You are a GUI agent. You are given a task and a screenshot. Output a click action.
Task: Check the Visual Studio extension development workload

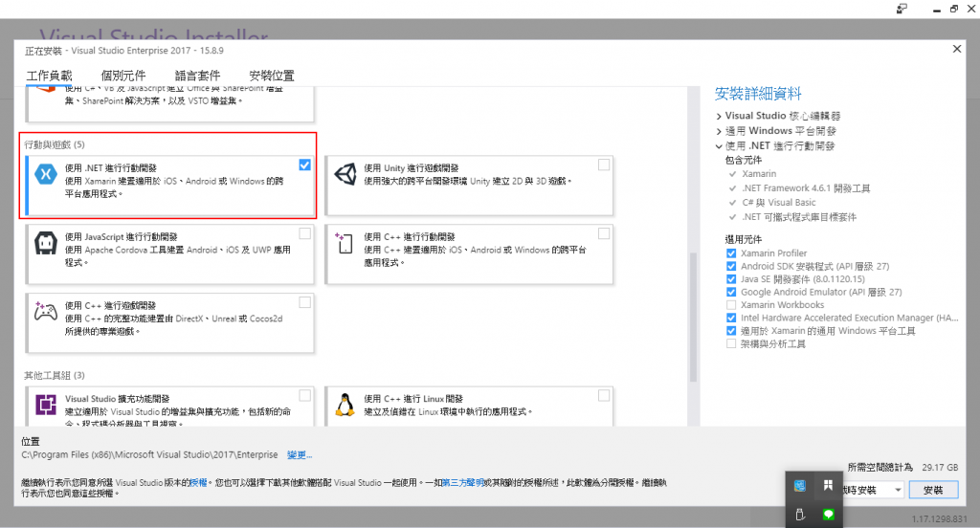(304, 396)
